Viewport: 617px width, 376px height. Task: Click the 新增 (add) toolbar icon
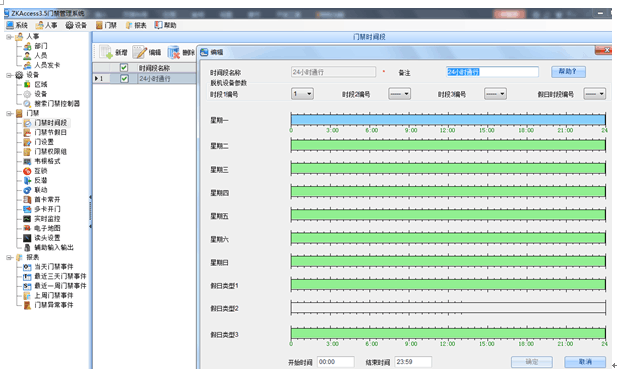(106, 52)
